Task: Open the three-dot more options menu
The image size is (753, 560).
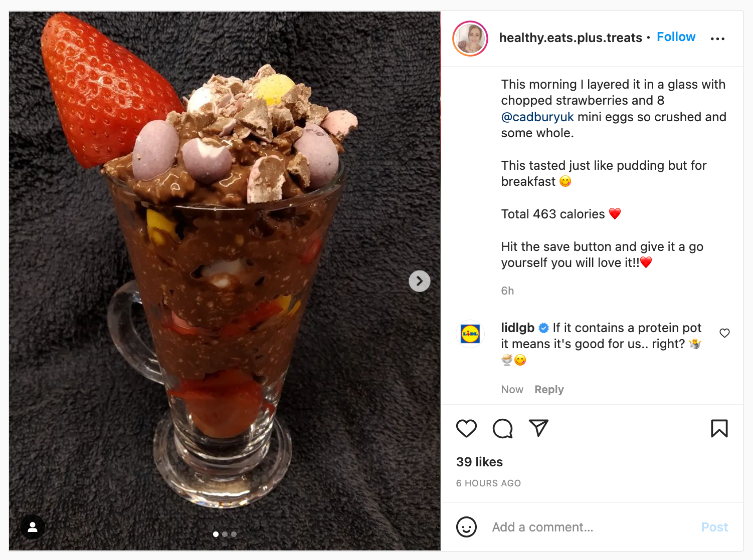Action: click(x=717, y=39)
